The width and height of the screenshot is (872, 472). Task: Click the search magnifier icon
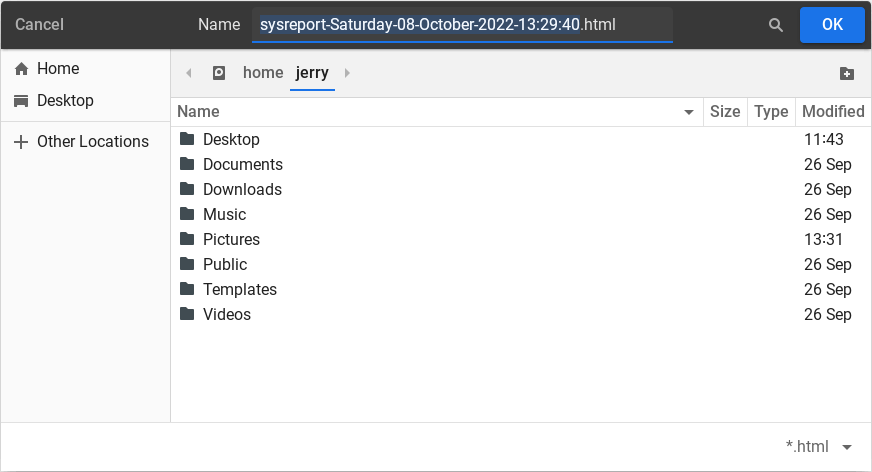click(775, 25)
